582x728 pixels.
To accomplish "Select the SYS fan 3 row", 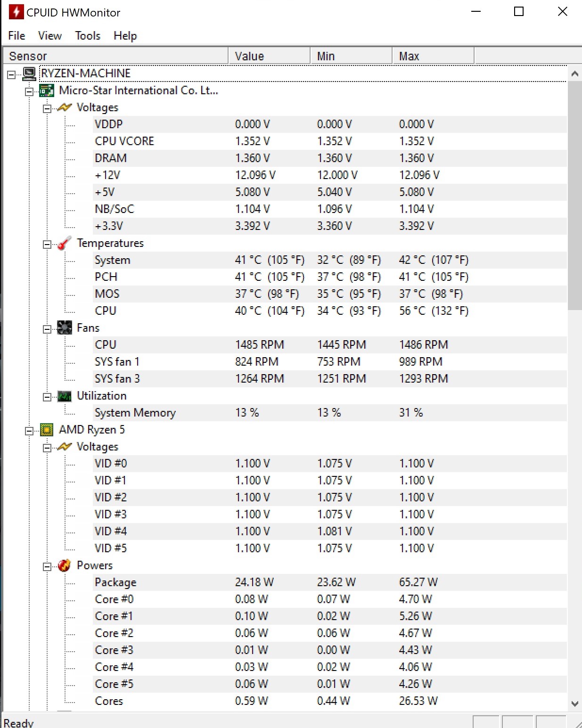I will pos(330,379).
